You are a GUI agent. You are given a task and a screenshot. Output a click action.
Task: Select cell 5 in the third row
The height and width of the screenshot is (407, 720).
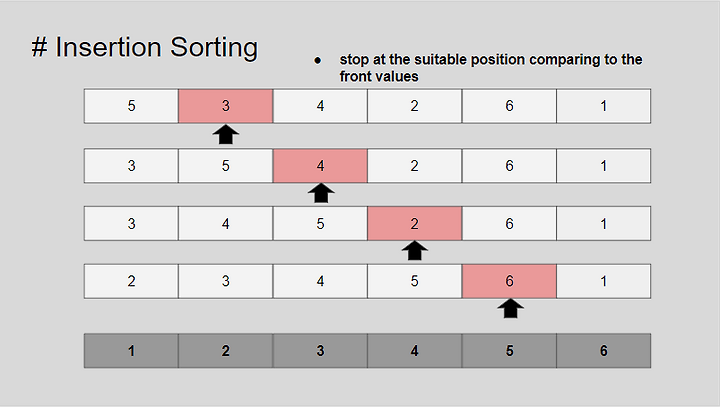321,223
